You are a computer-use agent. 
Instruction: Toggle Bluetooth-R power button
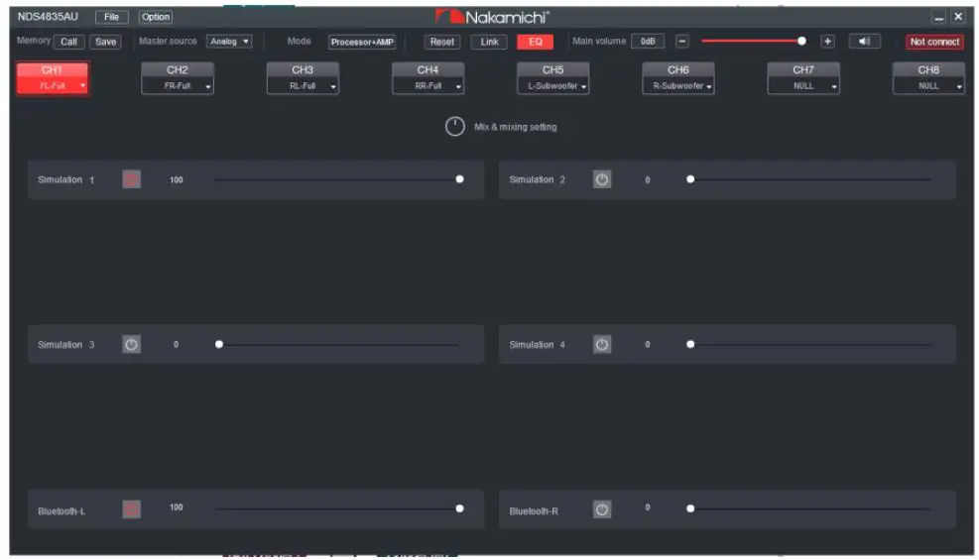coord(602,508)
